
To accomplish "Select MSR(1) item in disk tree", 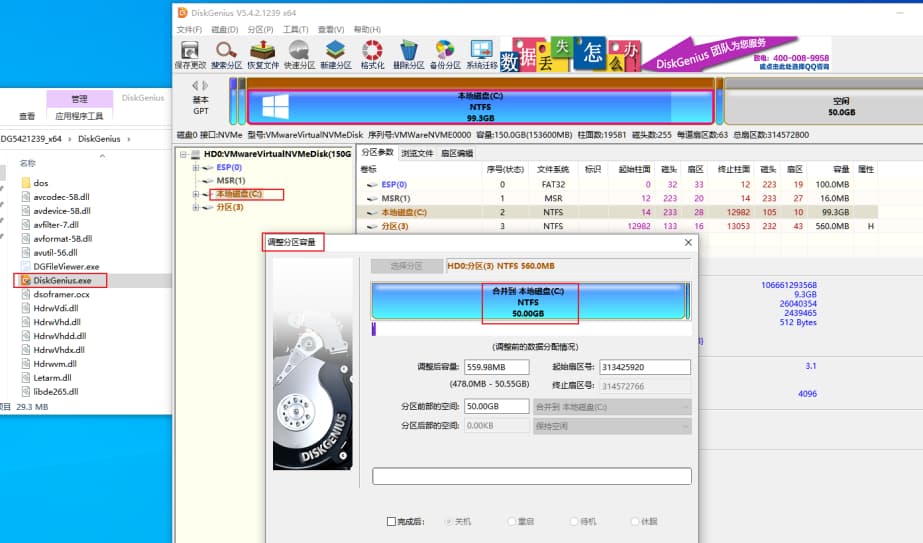I will pyautogui.click(x=231, y=181).
